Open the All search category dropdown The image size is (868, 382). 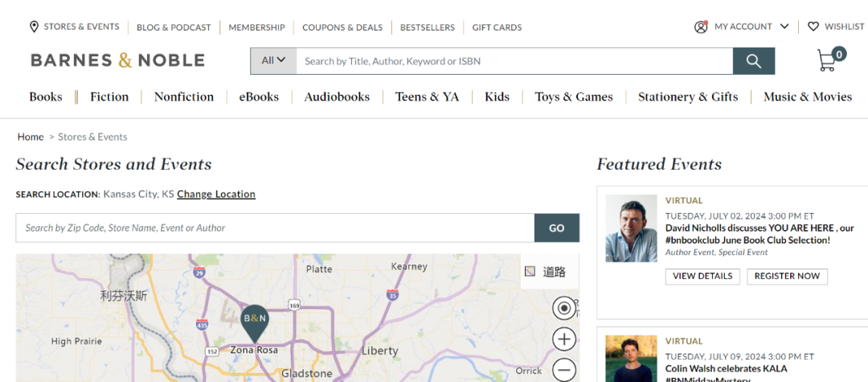click(273, 61)
